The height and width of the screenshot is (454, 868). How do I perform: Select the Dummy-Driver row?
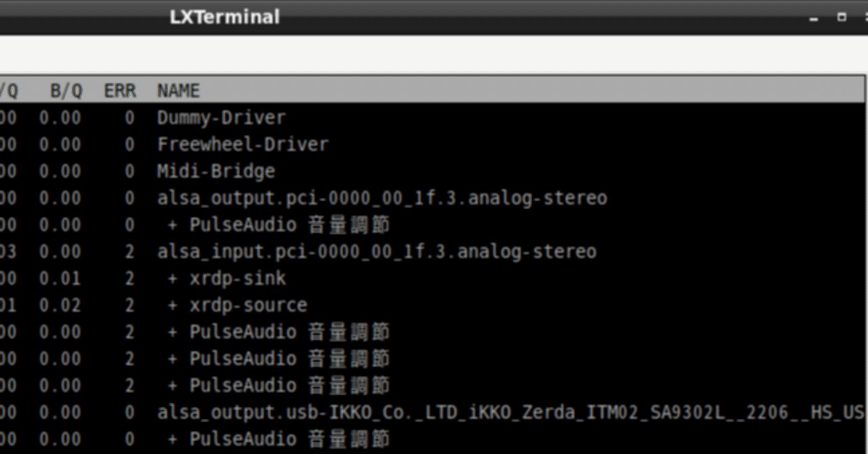220,117
